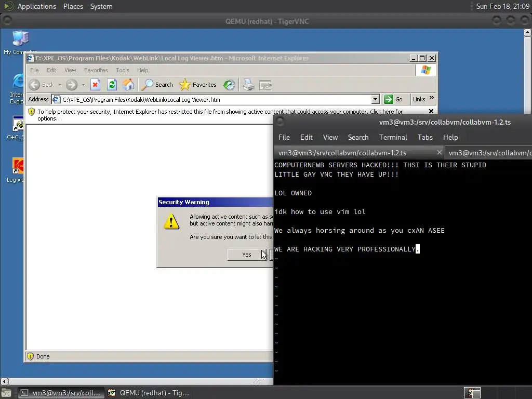Click the information bar security message

point(220,115)
